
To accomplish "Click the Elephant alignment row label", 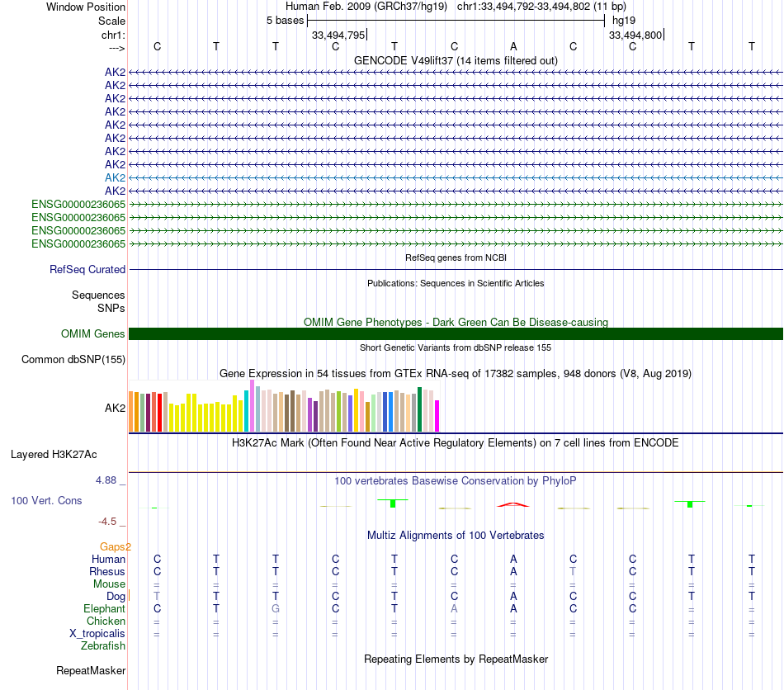I will click(104, 608).
